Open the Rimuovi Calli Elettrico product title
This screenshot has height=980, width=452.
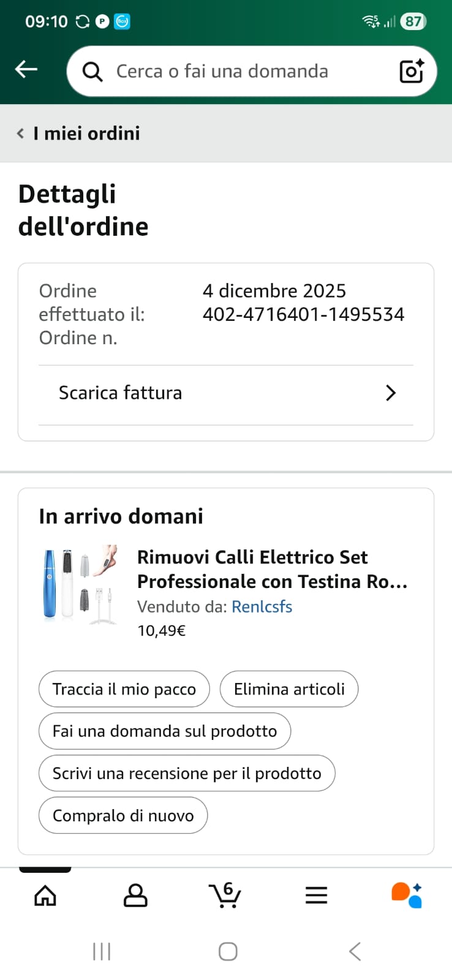[272, 569]
